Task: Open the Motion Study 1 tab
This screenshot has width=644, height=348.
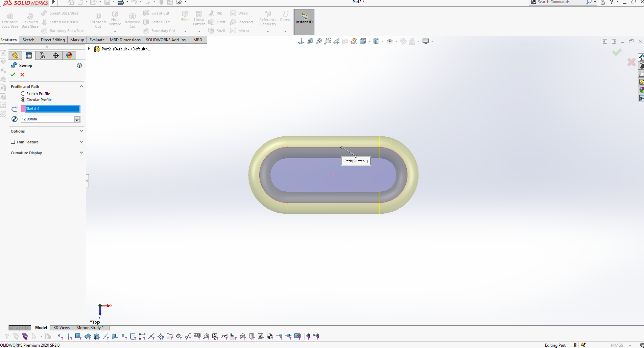Action: pos(90,328)
